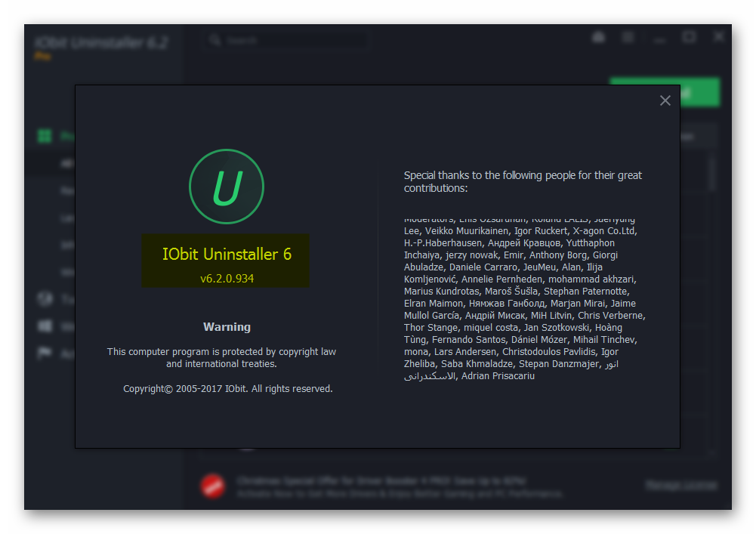This screenshot has height=534, width=756.
Task: Click the name "Adrian Prisacariu" in credits
Action: point(498,376)
